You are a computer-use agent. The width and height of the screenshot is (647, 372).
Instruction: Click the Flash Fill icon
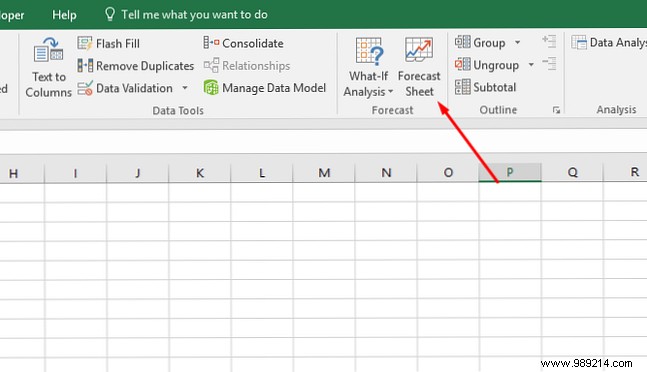pos(85,43)
